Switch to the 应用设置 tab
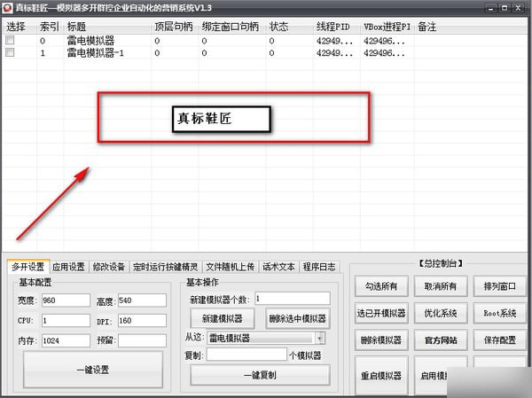This screenshot has height=398, width=532. pyautogui.click(x=68, y=267)
